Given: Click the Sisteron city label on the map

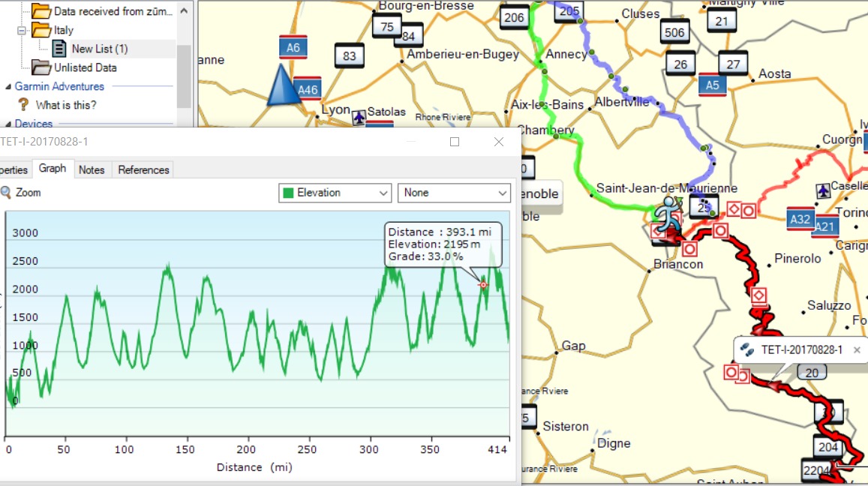Looking at the screenshot, I should click(566, 426).
